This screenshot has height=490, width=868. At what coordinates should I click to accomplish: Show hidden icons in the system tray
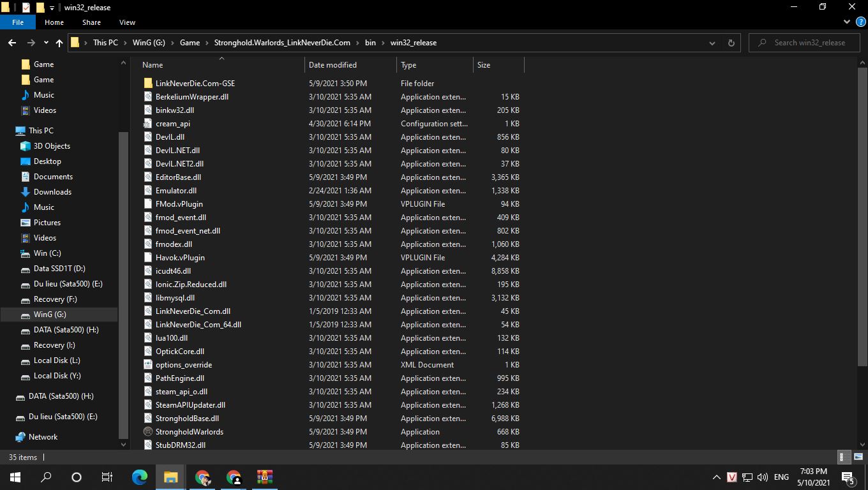(x=716, y=477)
